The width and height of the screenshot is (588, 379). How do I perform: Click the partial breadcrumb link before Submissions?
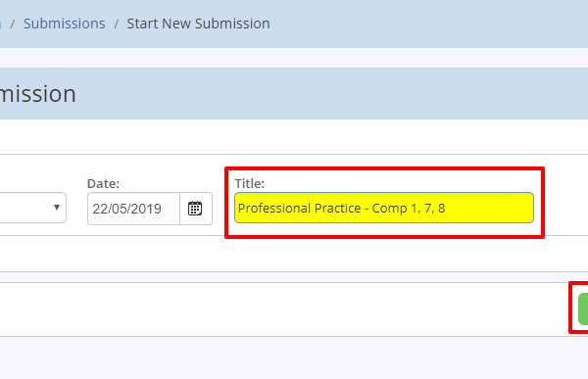pyautogui.click(x=0, y=24)
